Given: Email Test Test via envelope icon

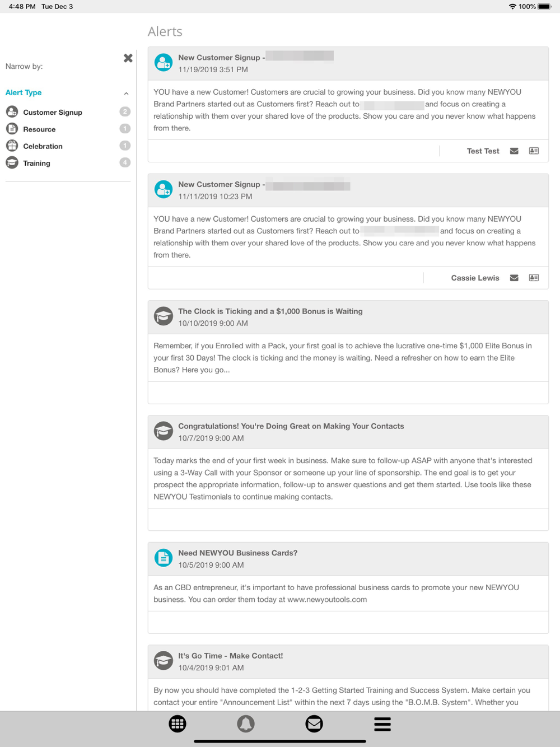Looking at the screenshot, I should [x=514, y=151].
